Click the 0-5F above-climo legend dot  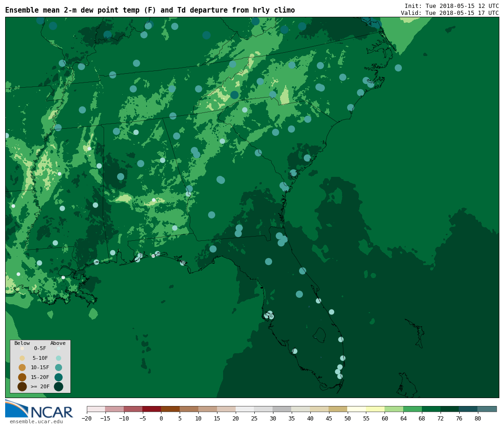click(x=58, y=348)
